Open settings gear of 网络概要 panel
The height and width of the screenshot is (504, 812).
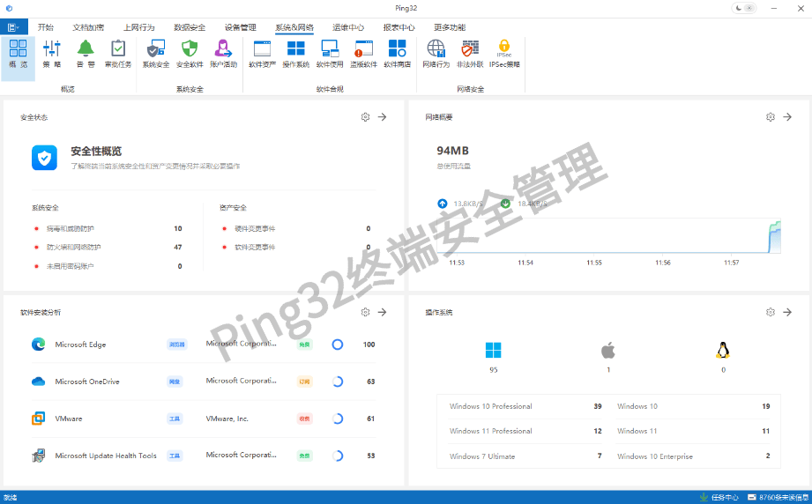(x=770, y=117)
